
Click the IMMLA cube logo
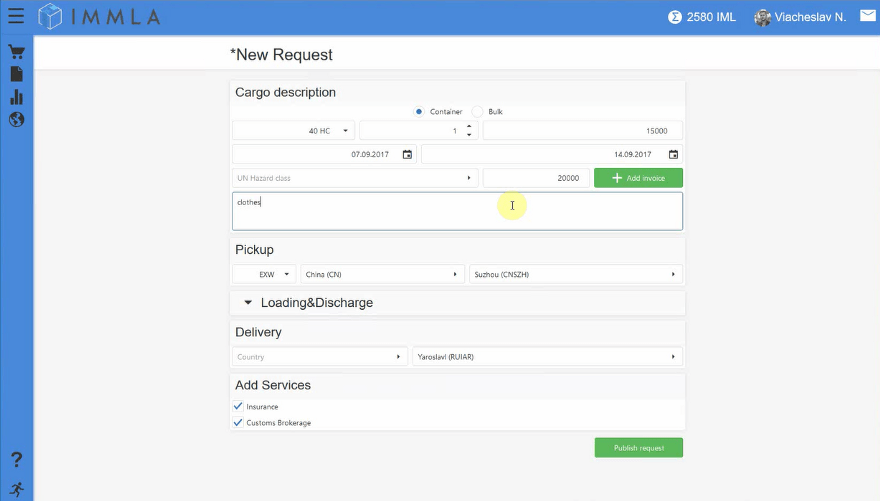coord(50,16)
